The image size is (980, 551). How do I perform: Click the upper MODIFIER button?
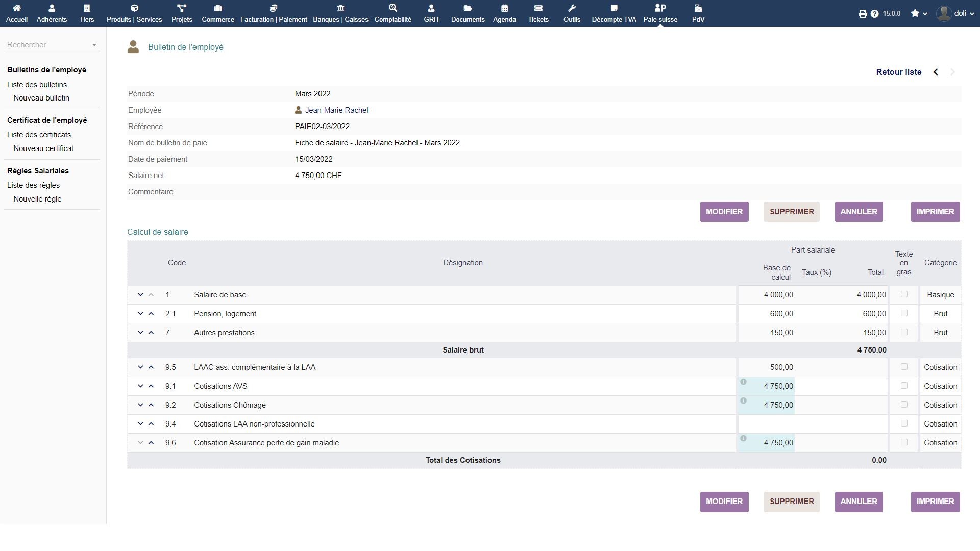click(x=724, y=212)
